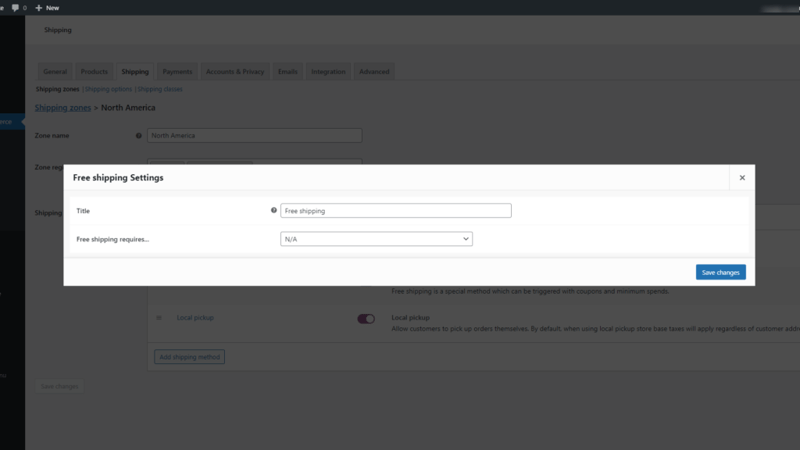The height and width of the screenshot is (450, 800).
Task: Click the Zone name input field
Action: click(255, 136)
